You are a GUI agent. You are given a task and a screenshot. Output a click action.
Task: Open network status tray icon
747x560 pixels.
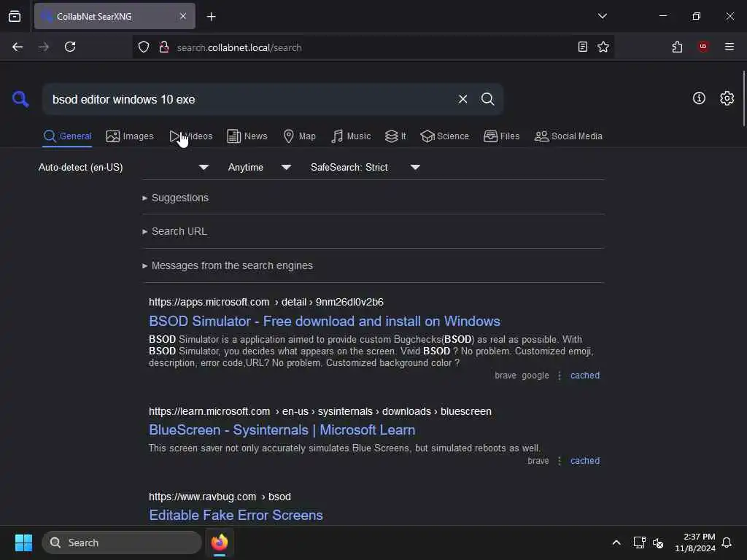click(639, 542)
